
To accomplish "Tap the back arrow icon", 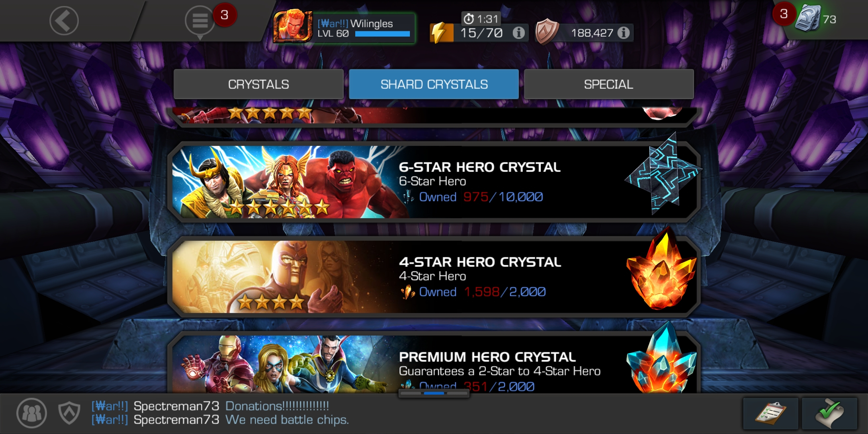I will (64, 20).
